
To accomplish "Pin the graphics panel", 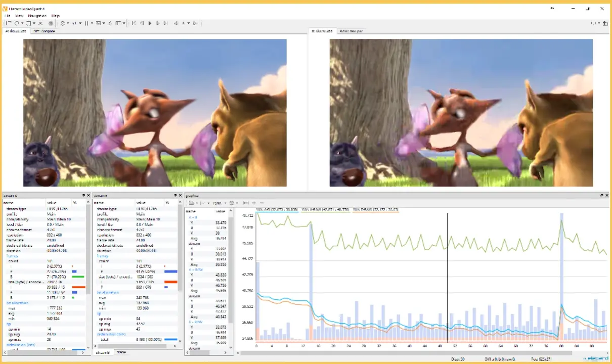I will click(602, 195).
